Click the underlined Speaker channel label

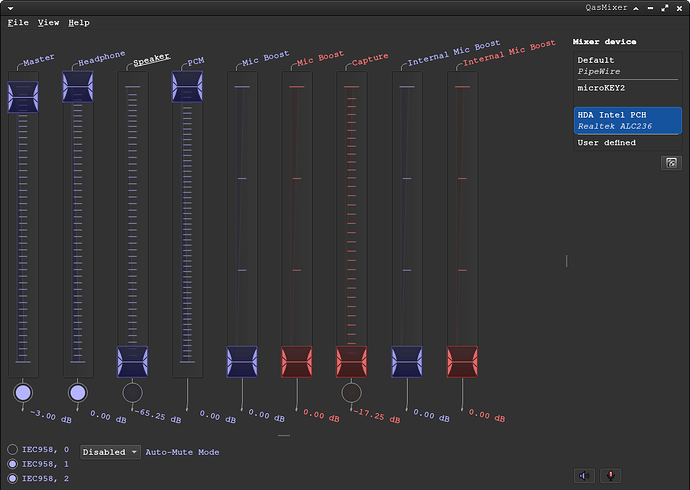click(151, 59)
